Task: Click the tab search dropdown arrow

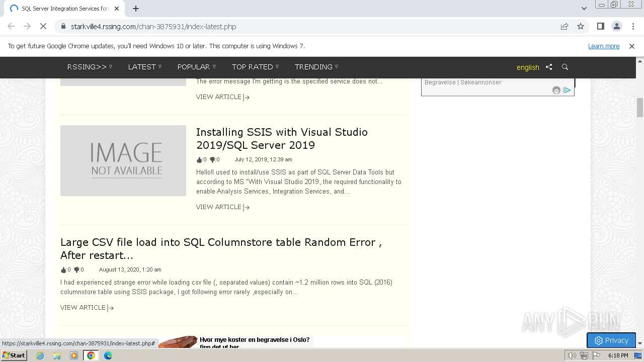Action: (x=584, y=9)
